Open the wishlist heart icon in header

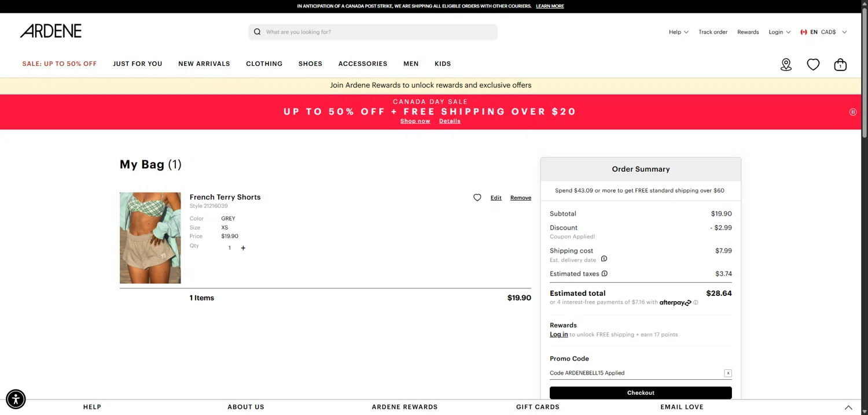click(x=813, y=65)
